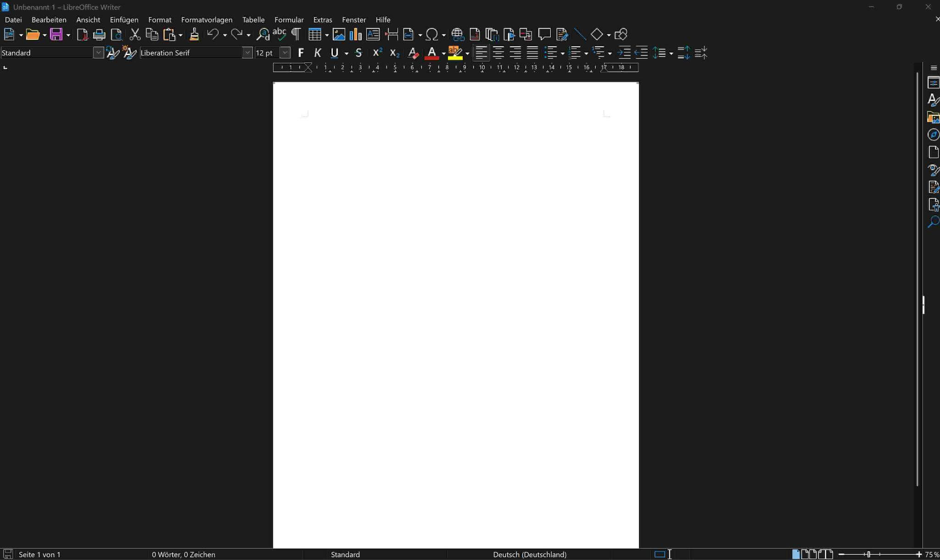This screenshot has height=560, width=940.
Task: Insert a comment
Action: 544,34
